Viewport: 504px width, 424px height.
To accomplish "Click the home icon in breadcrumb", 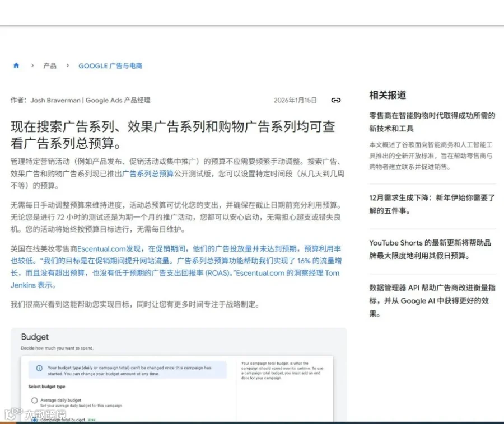I will pos(16,65).
